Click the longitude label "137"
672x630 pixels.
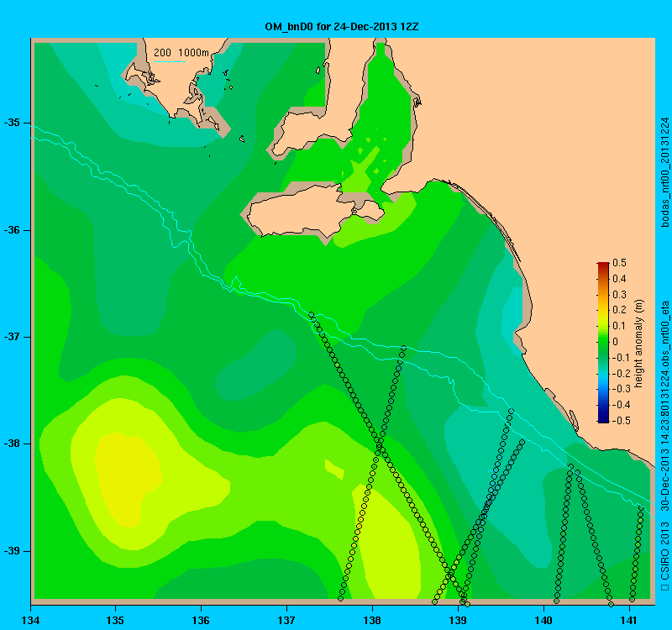[x=286, y=620]
